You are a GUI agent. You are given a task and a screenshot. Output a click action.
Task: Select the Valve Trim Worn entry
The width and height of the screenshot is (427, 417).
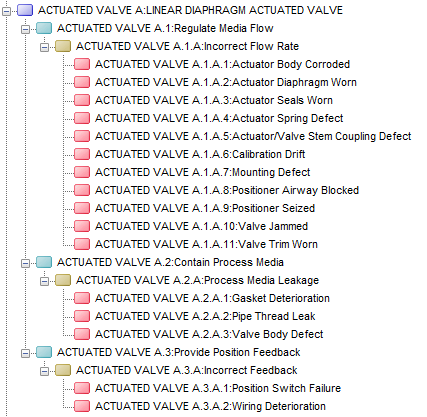pyautogui.click(x=206, y=244)
